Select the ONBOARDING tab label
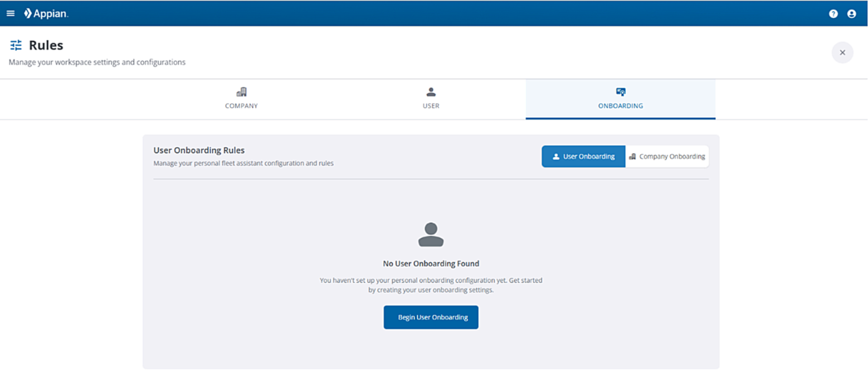The height and width of the screenshot is (376, 868). pos(620,105)
